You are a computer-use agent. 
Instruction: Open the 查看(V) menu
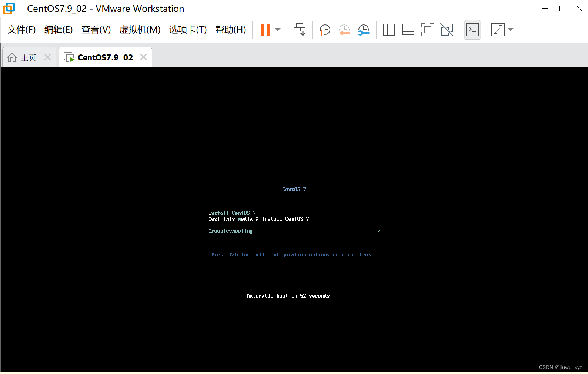pos(96,30)
